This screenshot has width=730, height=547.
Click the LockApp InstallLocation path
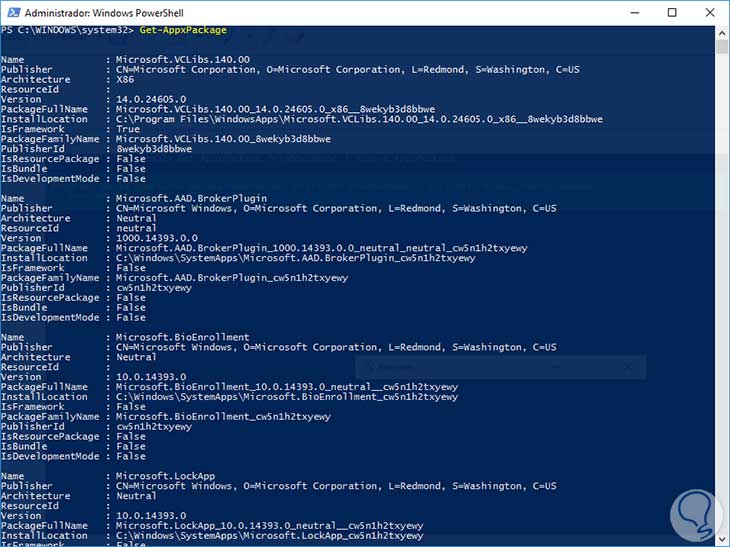(270, 535)
